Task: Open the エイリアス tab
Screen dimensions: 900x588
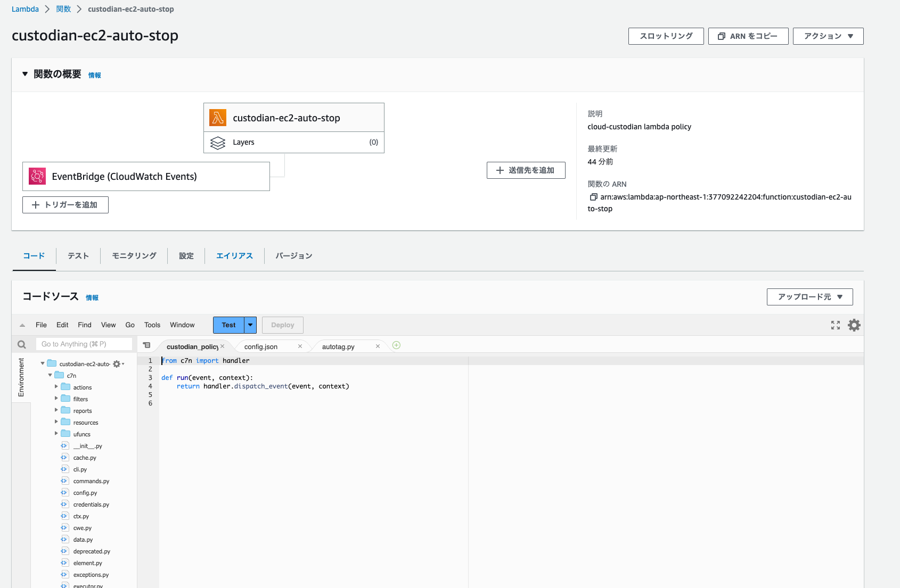Action: [234, 256]
